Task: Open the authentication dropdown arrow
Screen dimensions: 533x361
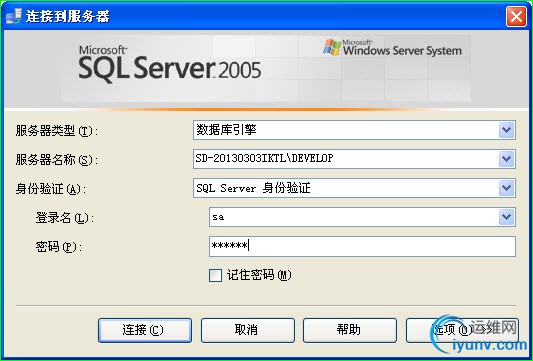Action: click(x=506, y=188)
